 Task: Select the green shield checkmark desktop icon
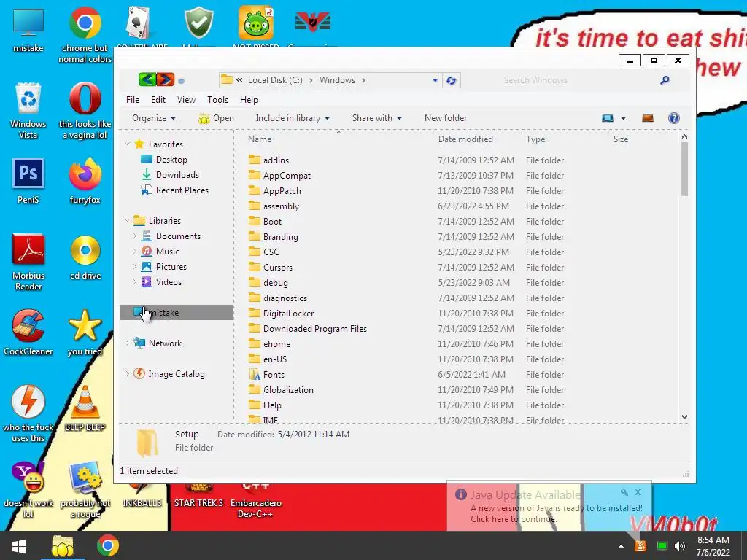point(198,22)
